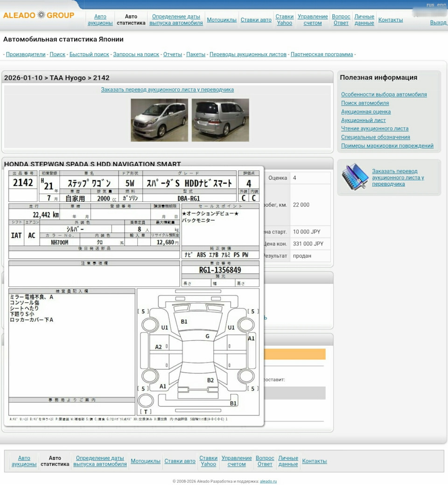Open footer Мотоциклы link
The height and width of the screenshot is (485, 448).
(146, 461)
